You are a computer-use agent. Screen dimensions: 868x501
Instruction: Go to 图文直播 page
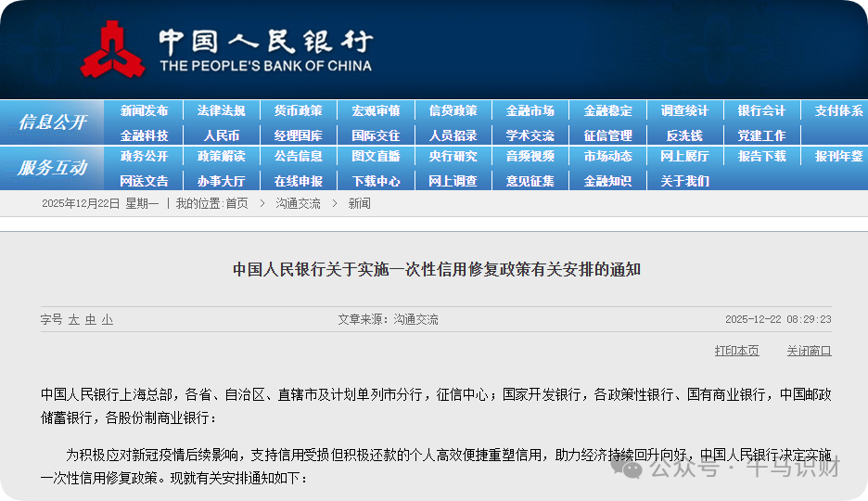[x=376, y=156]
